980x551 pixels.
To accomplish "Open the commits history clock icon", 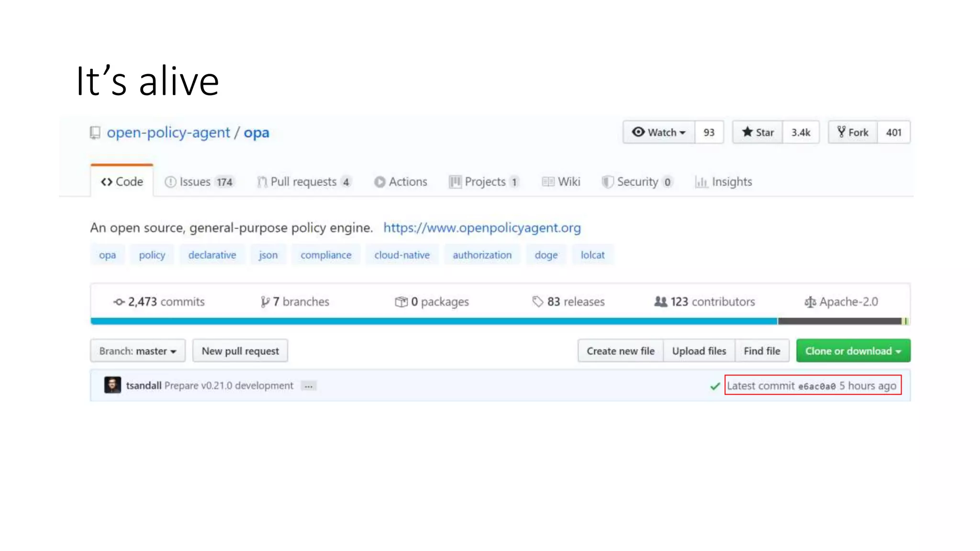I will (x=119, y=302).
